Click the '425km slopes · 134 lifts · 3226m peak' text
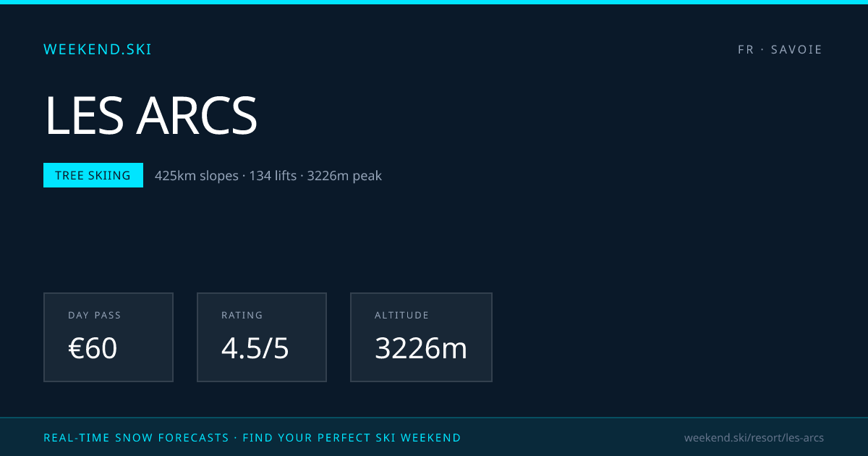 (x=268, y=175)
